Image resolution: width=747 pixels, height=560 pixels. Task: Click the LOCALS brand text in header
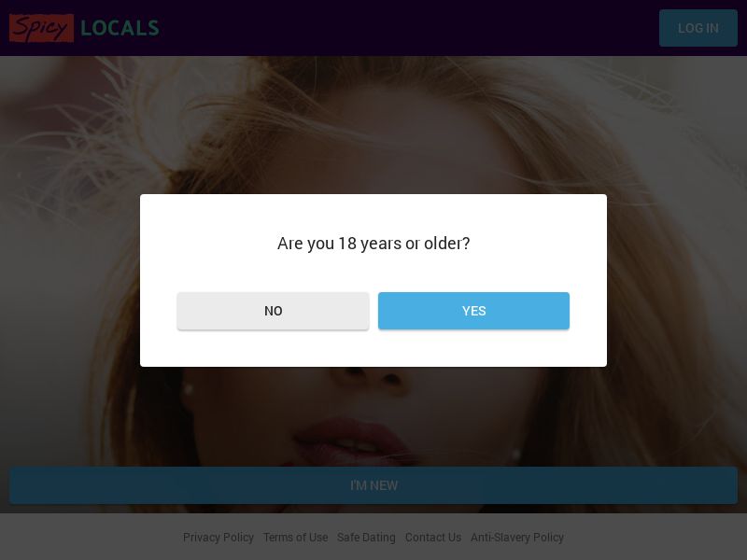click(x=120, y=28)
